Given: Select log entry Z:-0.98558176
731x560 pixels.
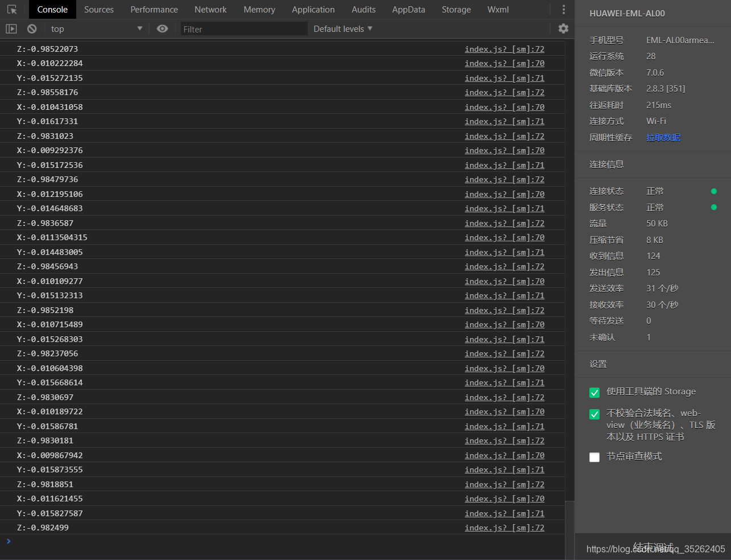Looking at the screenshot, I should 48,92.
